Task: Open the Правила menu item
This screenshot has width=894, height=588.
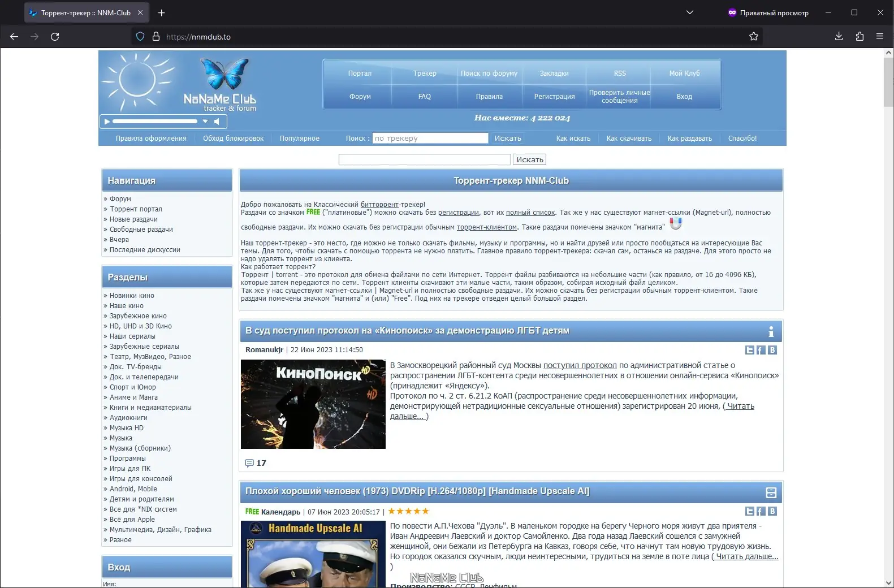Action: tap(489, 97)
